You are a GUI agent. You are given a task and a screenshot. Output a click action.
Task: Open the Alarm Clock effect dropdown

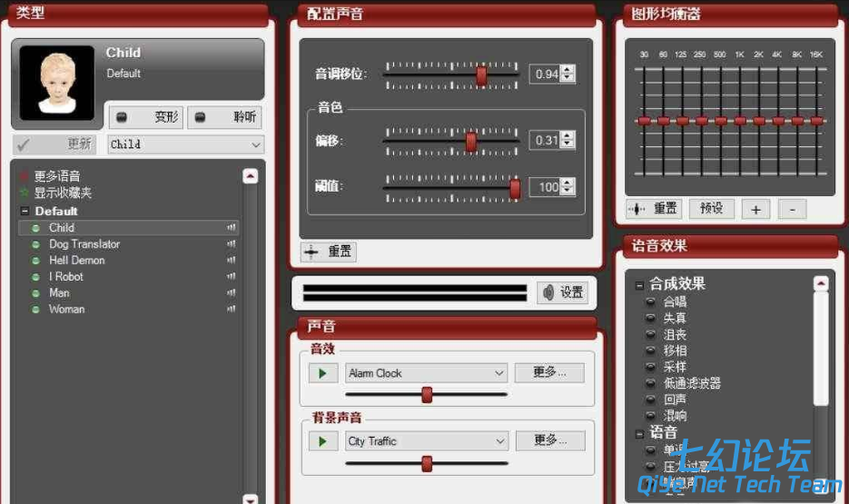tap(499, 373)
